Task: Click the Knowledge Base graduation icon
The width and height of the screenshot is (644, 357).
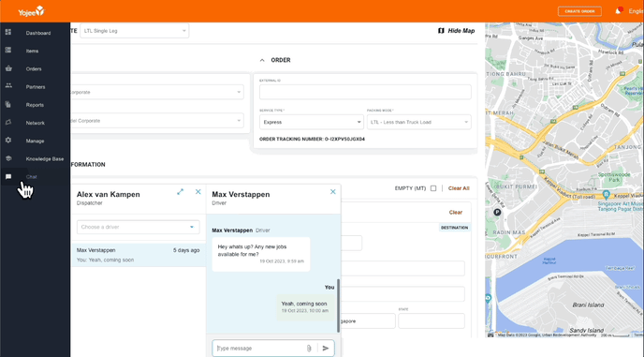Action: pyautogui.click(x=8, y=158)
